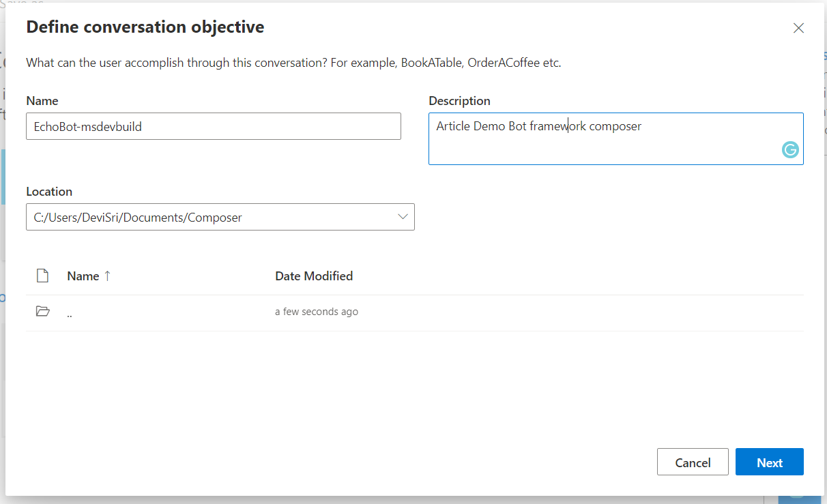Close the Define conversation objective dialog
This screenshot has height=504, width=827.
[798, 28]
